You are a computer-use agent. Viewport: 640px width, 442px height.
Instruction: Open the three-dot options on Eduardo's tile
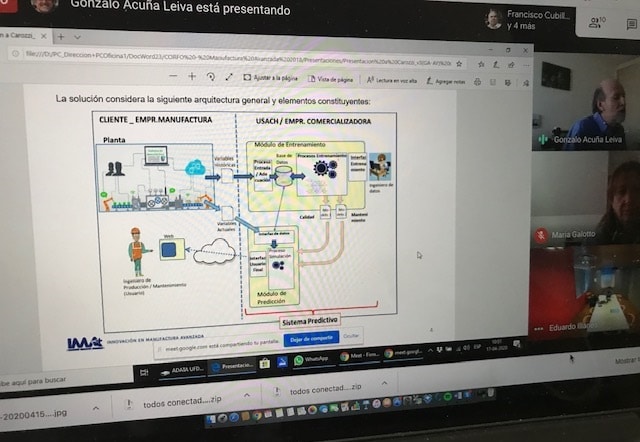pyautogui.click(x=539, y=329)
